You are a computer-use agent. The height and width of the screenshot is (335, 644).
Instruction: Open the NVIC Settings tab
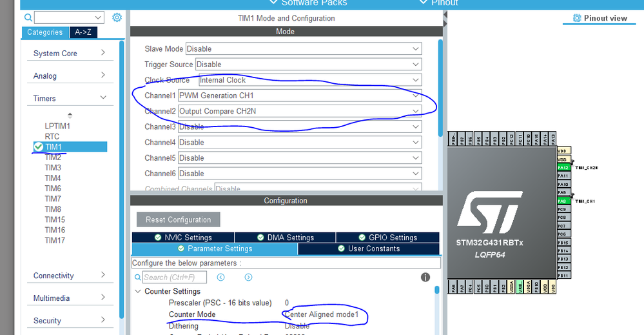(183, 237)
